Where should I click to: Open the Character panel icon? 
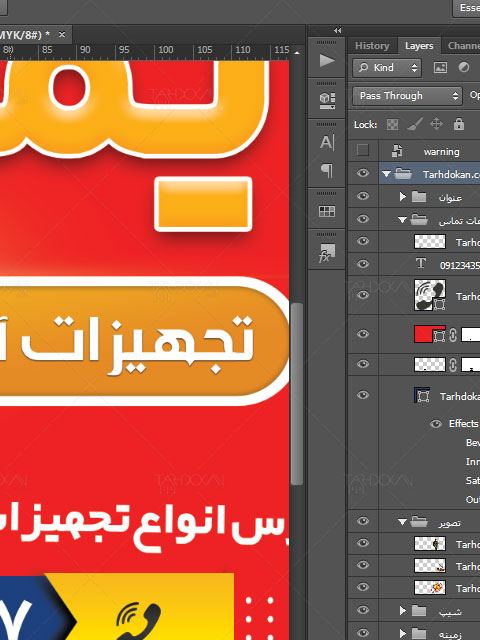tap(327, 142)
